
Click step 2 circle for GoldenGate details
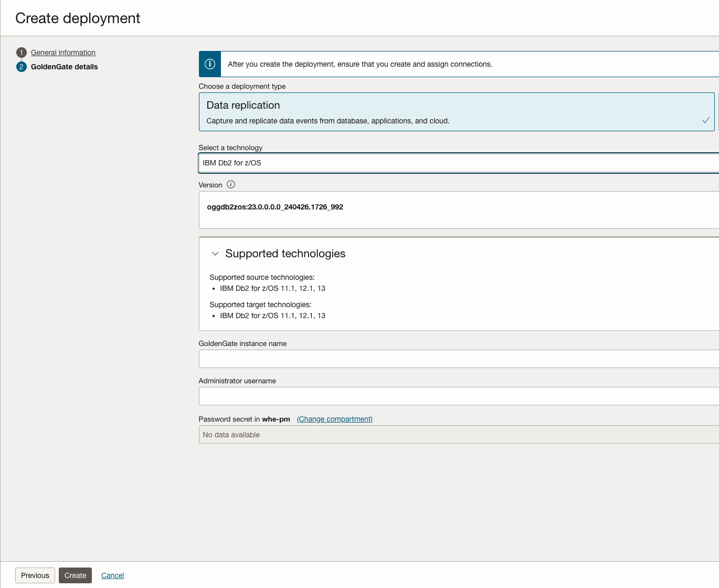click(x=22, y=67)
